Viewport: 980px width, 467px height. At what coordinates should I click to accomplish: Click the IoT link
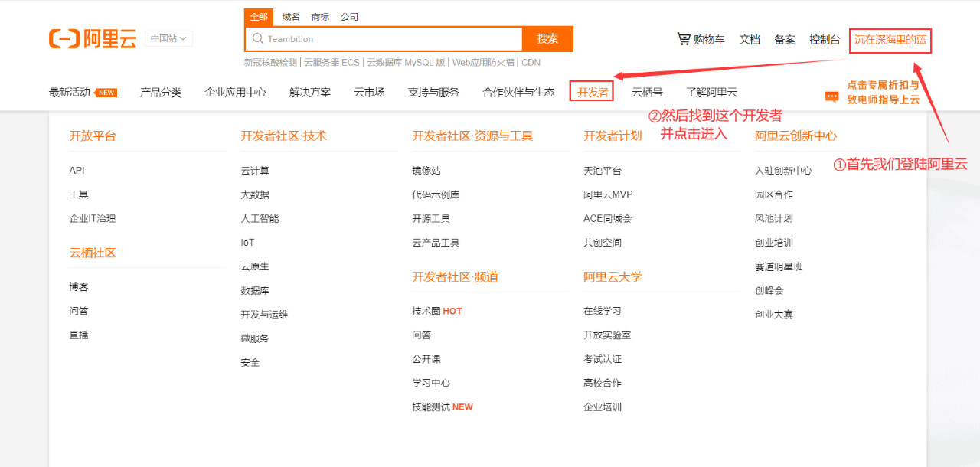[x=247, y=243]
